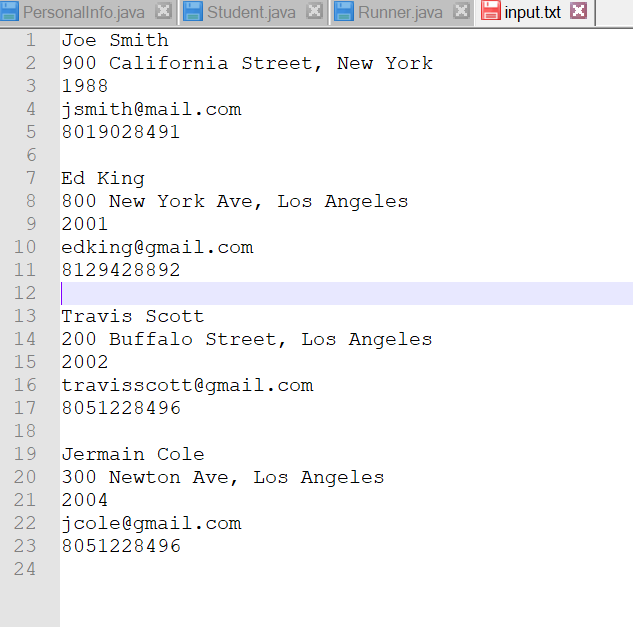
Task: Click the value '1988'
Action: 85,86
